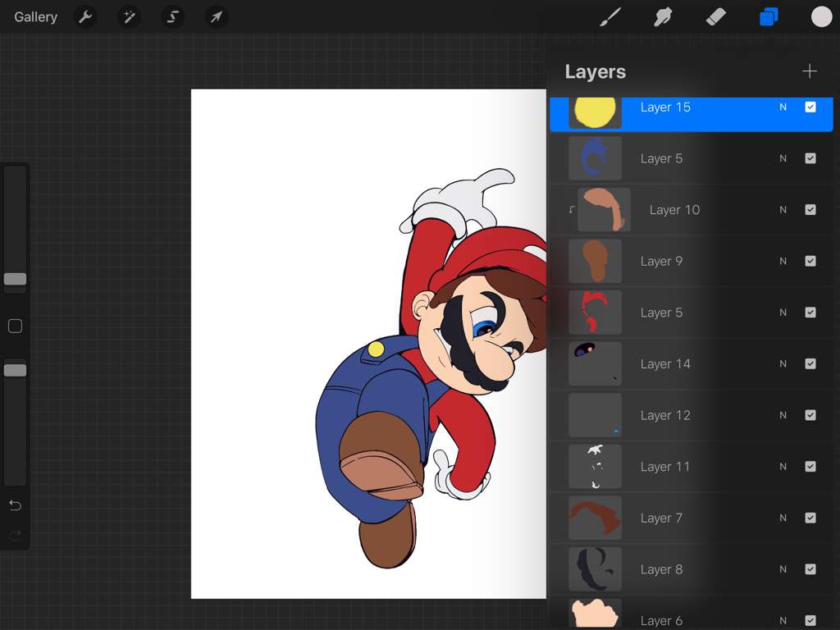
Task: Tap the blue thumbnail of Layer 5
Action: pos(596,158)
